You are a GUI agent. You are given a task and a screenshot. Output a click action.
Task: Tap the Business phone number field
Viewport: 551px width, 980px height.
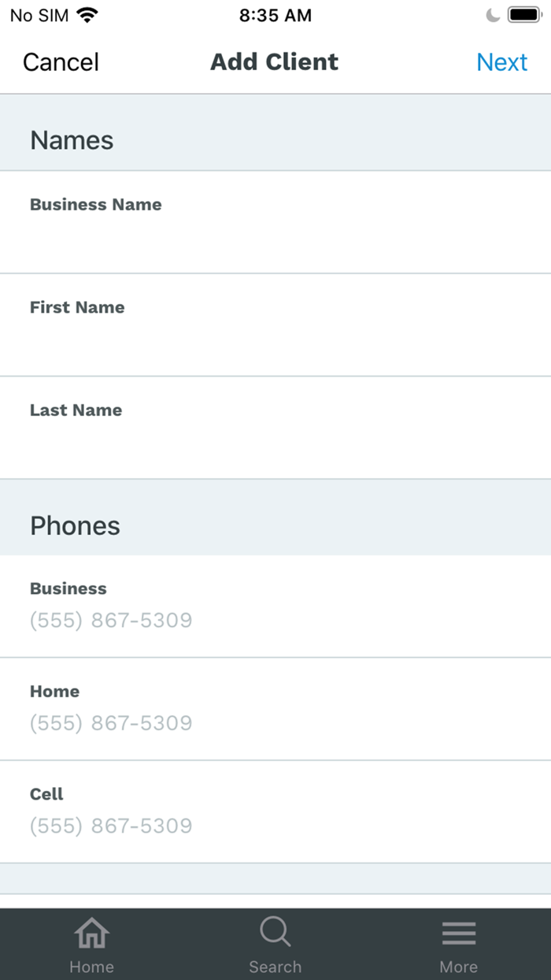pos(275,620)
